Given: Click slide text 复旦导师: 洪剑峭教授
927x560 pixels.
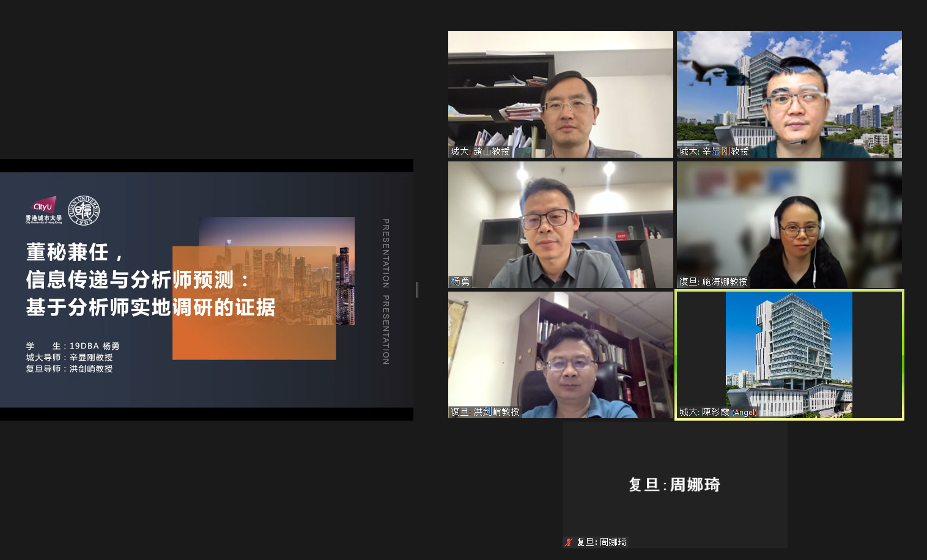Looking at the screenshot, I should pyautogui.click(x=69, y=369).
